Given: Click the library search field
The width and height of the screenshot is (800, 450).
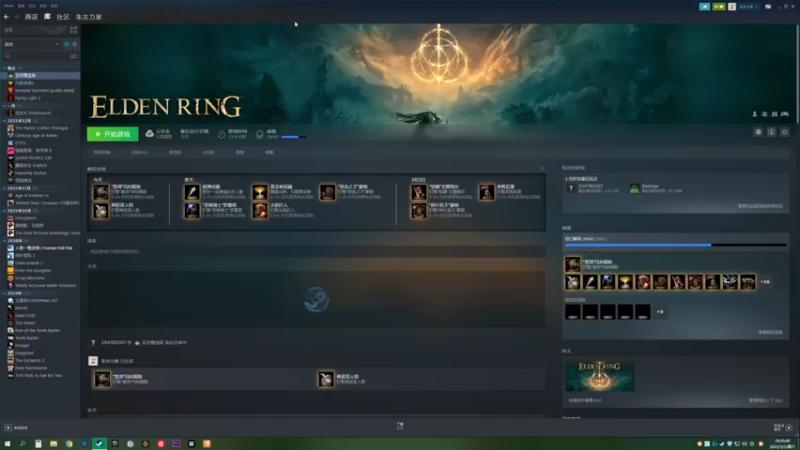Looking at the screenshot, I should (36, 56).
